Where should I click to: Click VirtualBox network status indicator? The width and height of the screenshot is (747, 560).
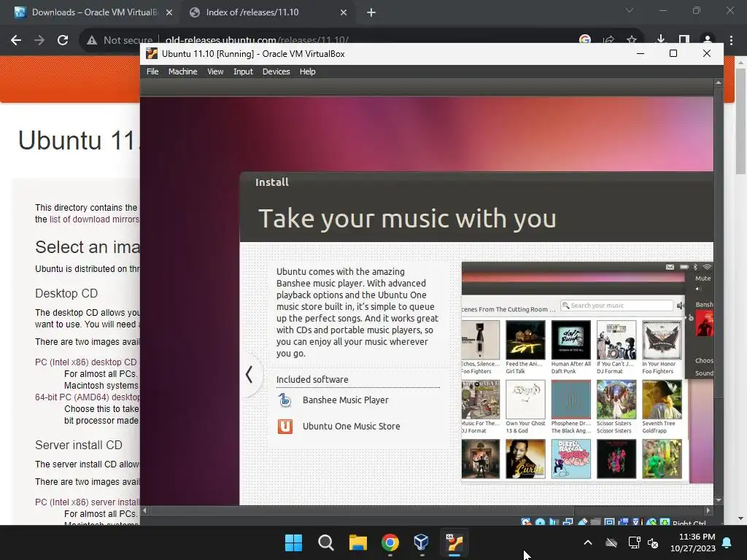pyautogui.click(x=568, y=522)
